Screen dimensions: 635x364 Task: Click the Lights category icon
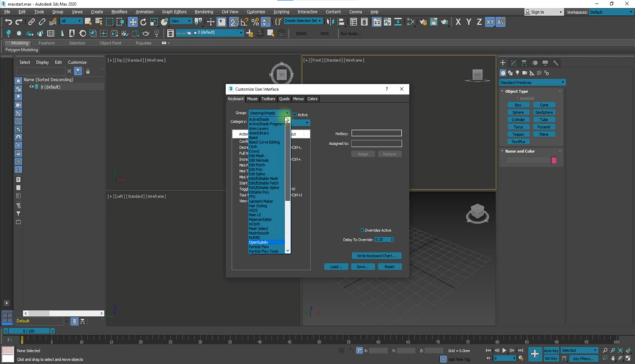coord(517,73)
